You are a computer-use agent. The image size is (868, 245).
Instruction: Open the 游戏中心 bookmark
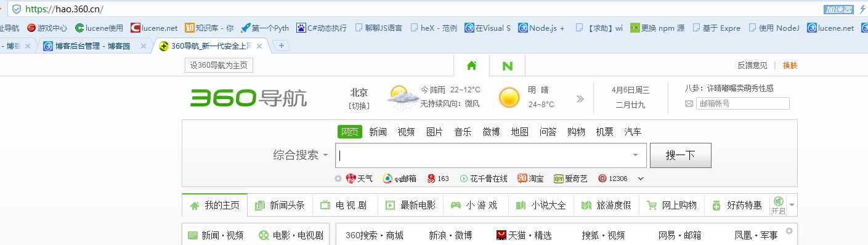click(x=47, y=28)
